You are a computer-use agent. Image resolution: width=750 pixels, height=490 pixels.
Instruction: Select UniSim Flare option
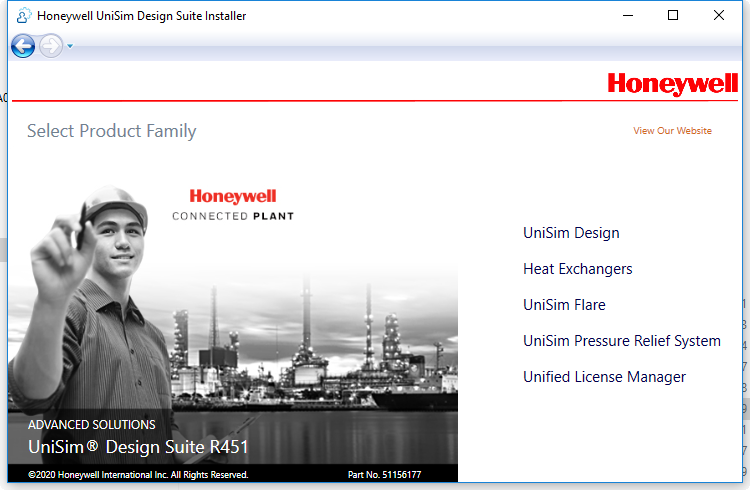[564, 305]
